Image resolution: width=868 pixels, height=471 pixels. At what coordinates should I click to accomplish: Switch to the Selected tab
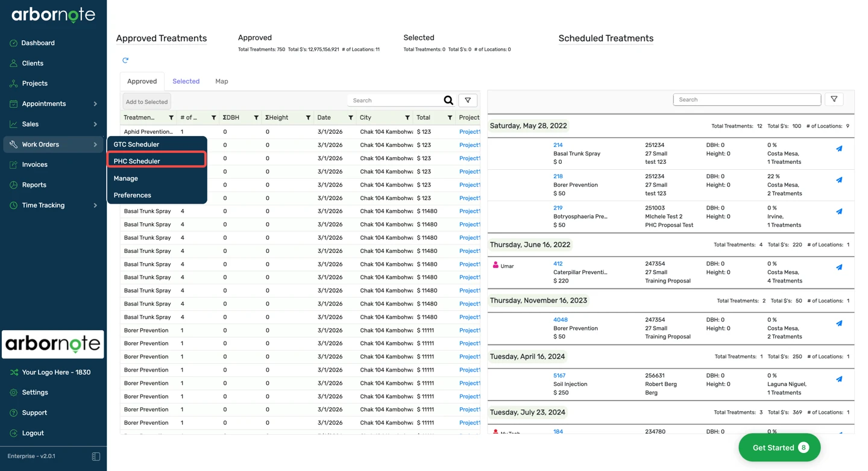(186, 81)
